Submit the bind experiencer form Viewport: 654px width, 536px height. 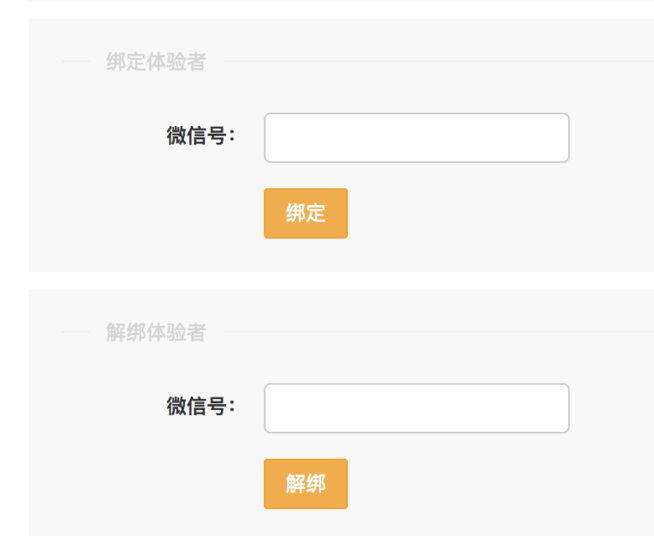point(305,213)
